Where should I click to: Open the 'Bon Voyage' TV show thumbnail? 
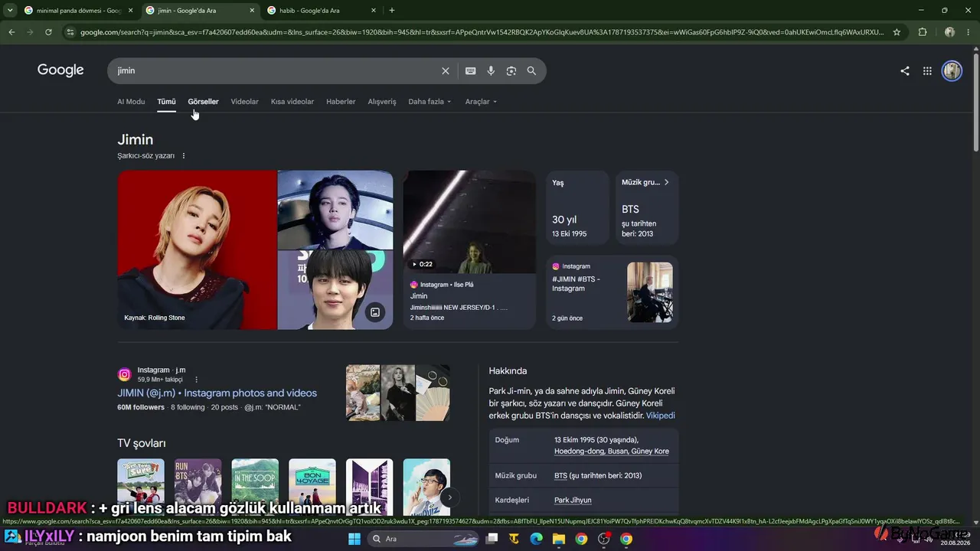point(312,487)
